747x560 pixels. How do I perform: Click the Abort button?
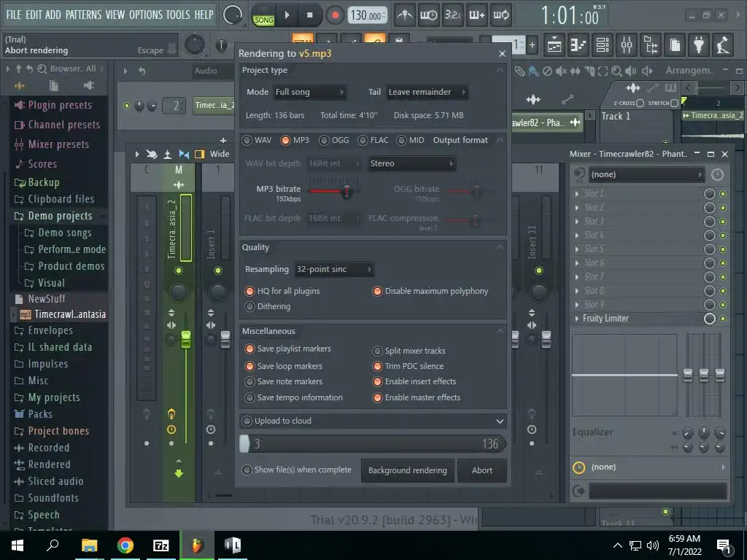[x=482, y=470]
